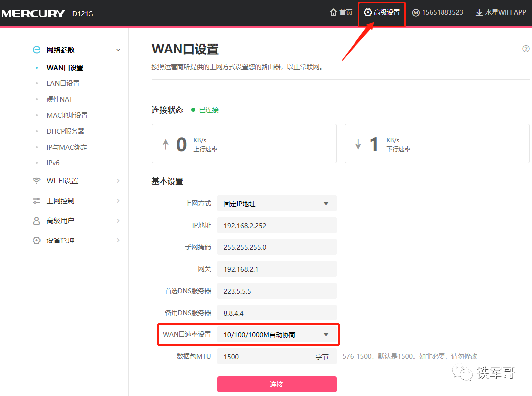
Task: Open the 上网方式 dropdown
Action: coord(276,203)
